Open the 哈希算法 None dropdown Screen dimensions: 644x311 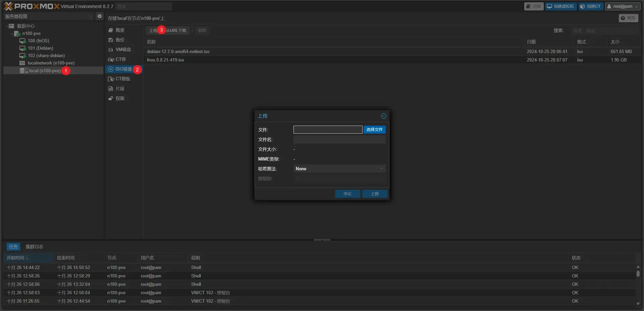pyautogui.click(x=339, y=169)
